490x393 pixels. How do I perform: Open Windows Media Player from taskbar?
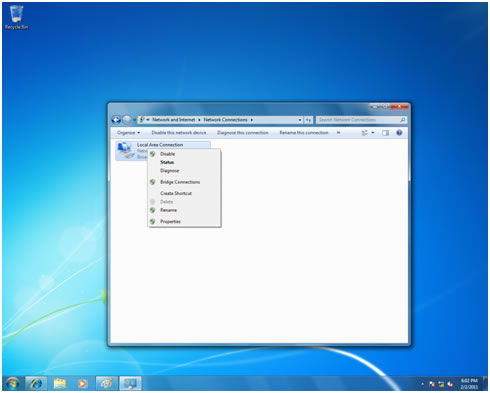coord(82,384)
